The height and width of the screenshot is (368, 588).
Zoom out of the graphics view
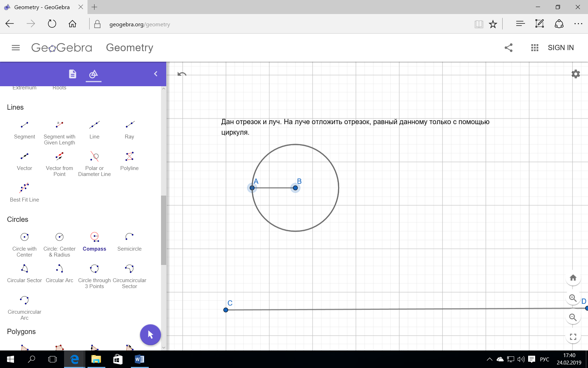click(x=573, y=317)
